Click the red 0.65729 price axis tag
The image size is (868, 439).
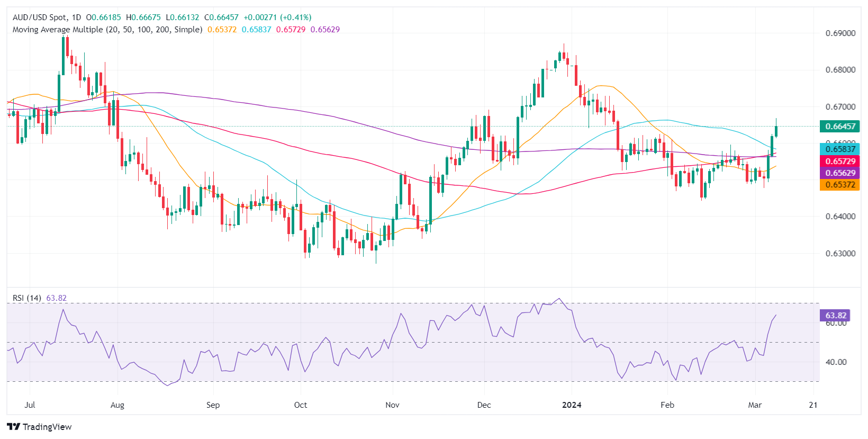pyautogui.click(x=839, y=161)
